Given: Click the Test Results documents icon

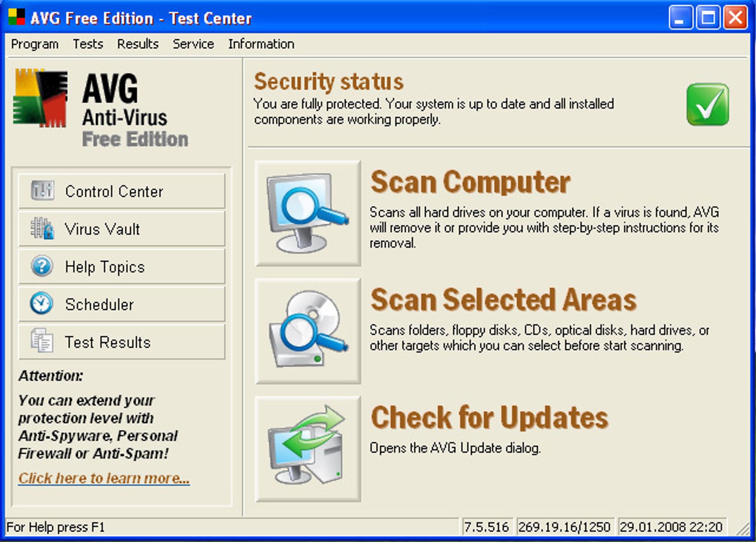Looking at the screenshot, I should (42, 340).
